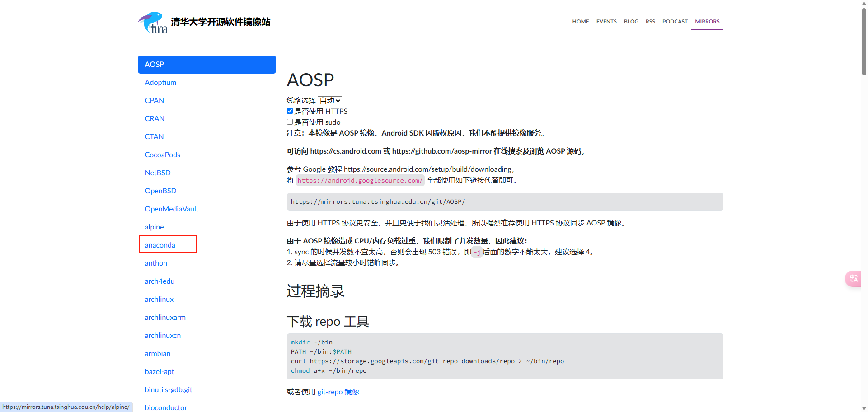Open the CTAN sidebar link
The width and height of the screenshot is (868, 412).
coord(154,137)
